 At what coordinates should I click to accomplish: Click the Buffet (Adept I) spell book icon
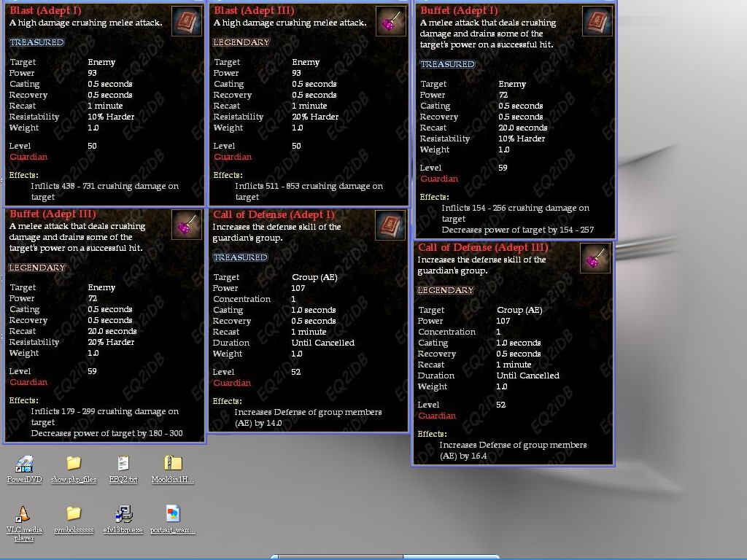point(597,20)
